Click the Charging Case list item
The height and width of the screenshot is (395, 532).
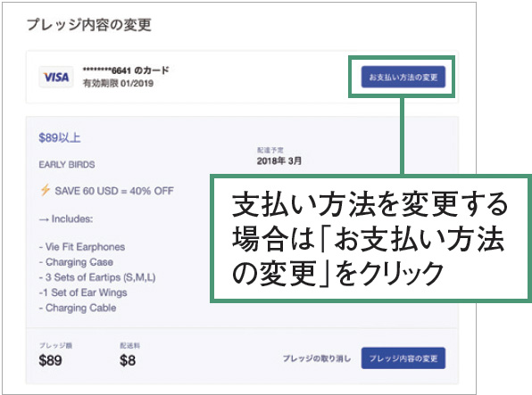(x=76, y=262)
